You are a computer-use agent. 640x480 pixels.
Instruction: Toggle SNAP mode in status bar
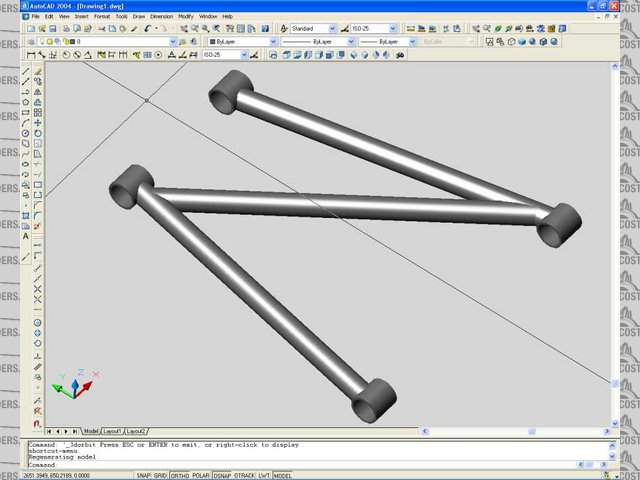tap(143, 476)
